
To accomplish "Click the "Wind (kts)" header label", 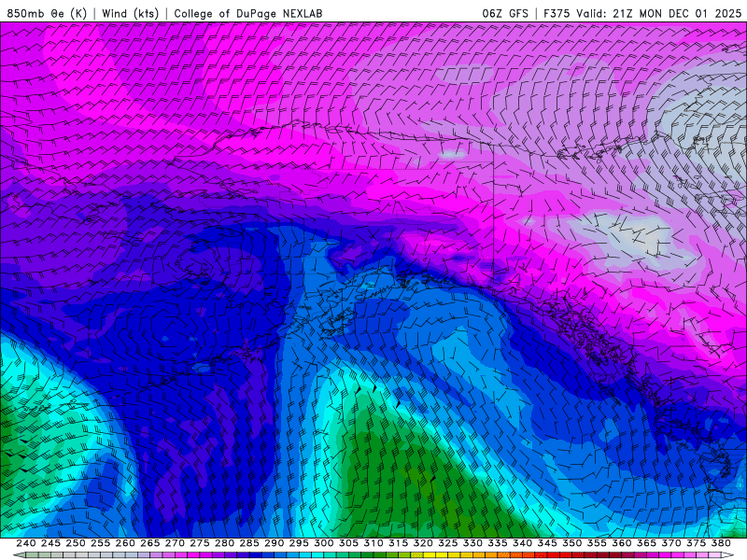I will (x=130, y=13).
